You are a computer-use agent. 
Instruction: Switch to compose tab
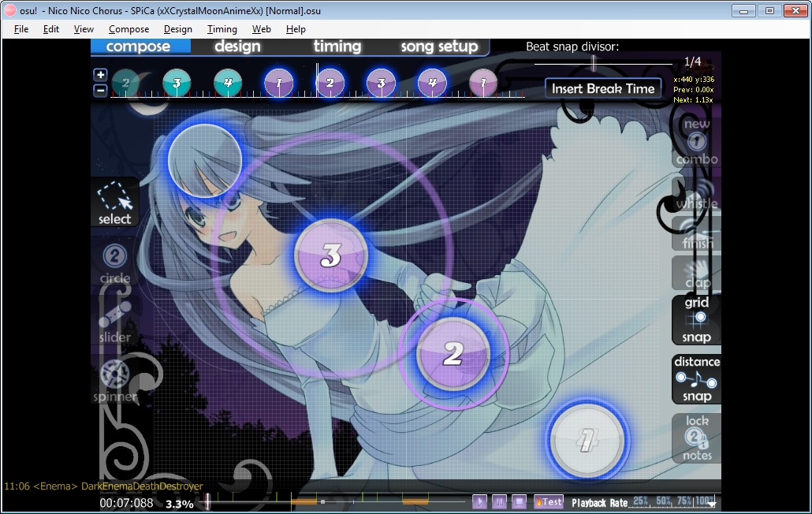(139, 47)
